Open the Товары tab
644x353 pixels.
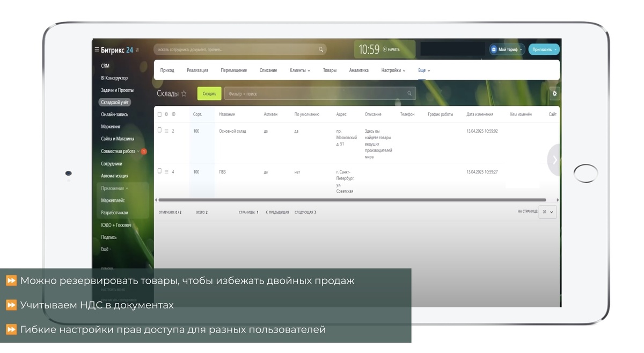(x=330, y=70)
